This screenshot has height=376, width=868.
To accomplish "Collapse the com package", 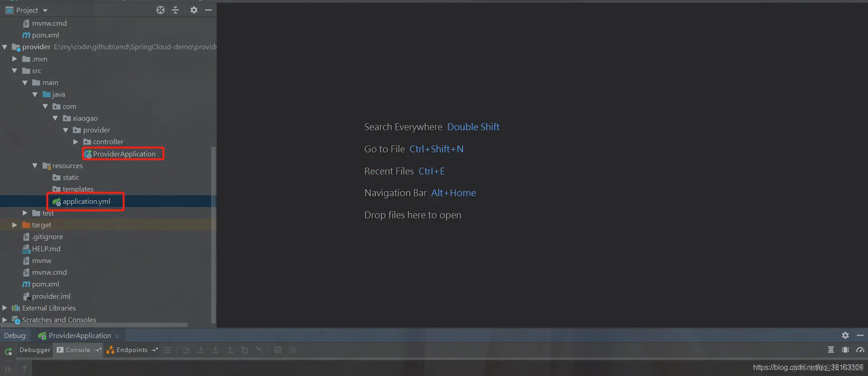I will (45, 106).
